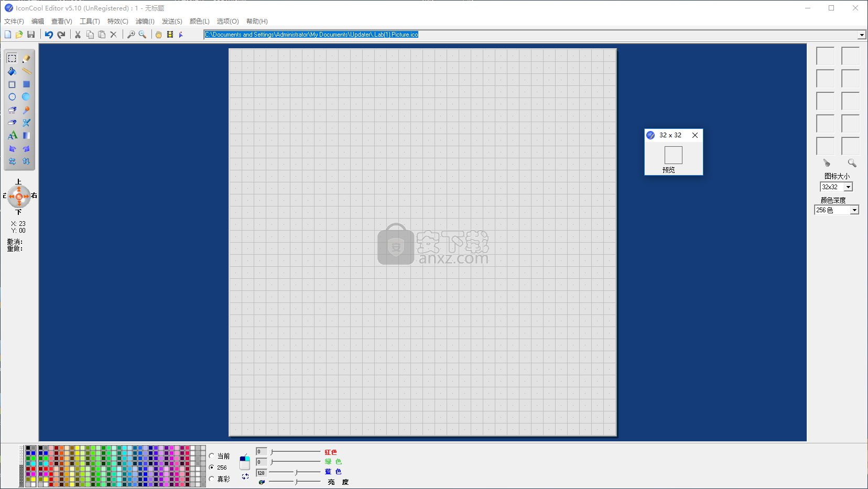Click the red value input field
Screen dimensions: 868x489
[x=262, y=452]
